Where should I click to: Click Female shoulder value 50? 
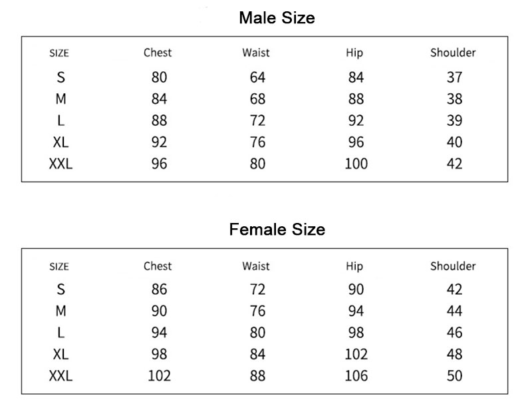click(x=454, y=376)
